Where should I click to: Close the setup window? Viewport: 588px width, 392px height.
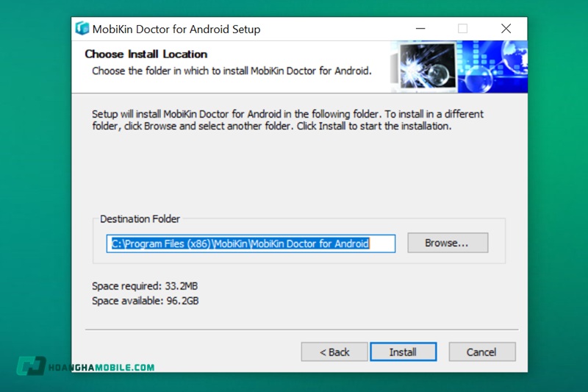click(506, 29)
